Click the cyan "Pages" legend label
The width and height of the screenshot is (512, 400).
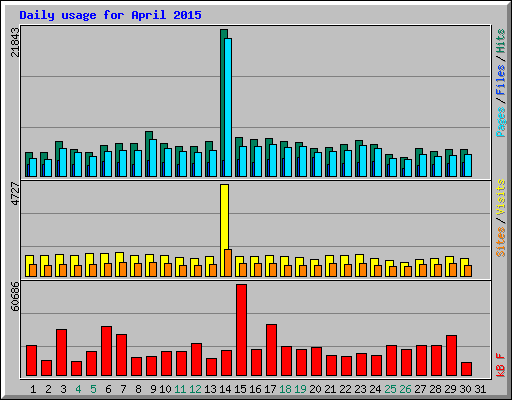point(501,122)
